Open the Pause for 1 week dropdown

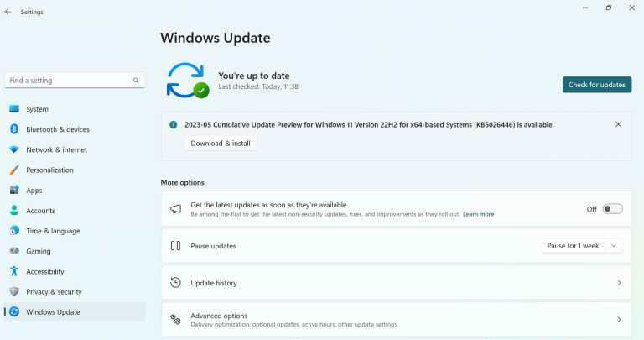click(x=582, y=246)
